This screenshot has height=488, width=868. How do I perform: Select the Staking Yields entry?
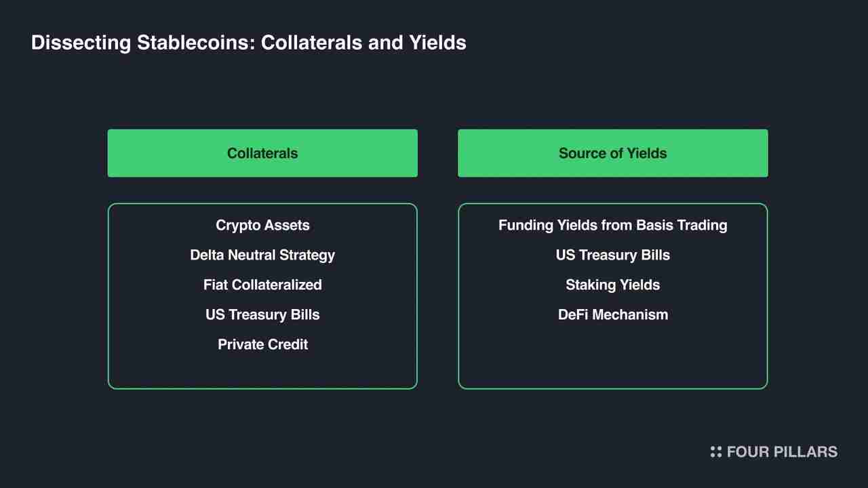(612, 285)
